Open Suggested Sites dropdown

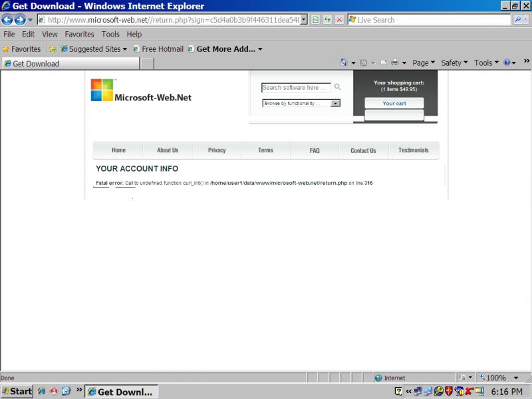(94, 49)
